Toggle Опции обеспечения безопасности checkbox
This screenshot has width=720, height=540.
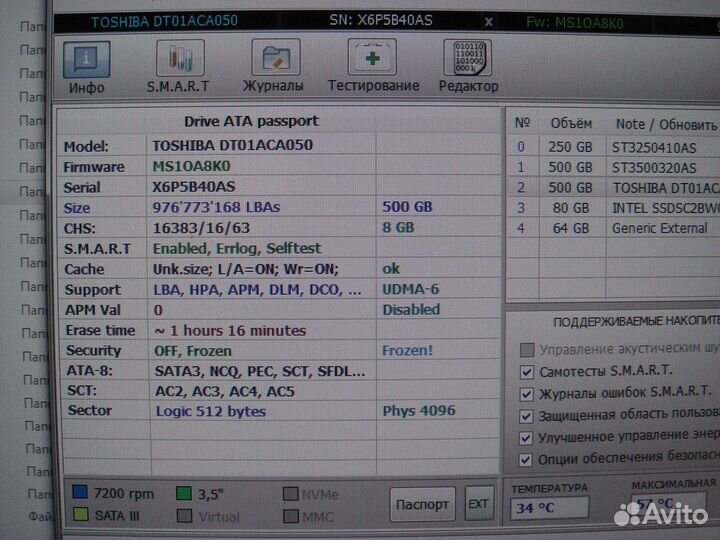pos(526,459)
